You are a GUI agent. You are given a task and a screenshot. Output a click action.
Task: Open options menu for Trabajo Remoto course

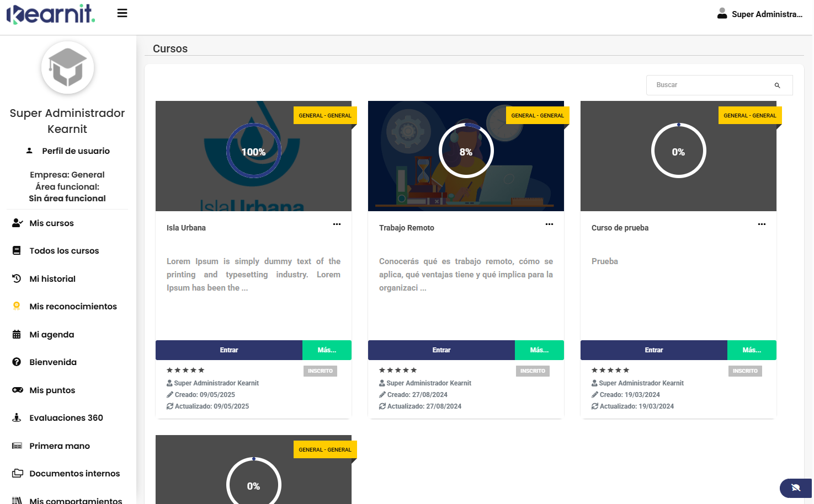pos(549,224)
